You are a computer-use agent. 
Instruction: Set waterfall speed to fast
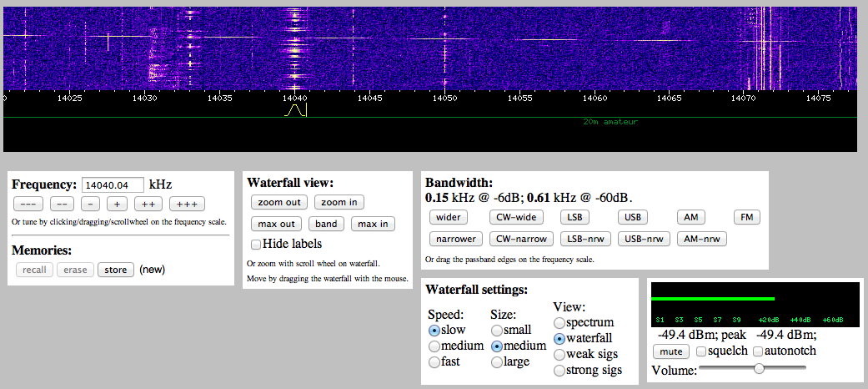[434, 361]
